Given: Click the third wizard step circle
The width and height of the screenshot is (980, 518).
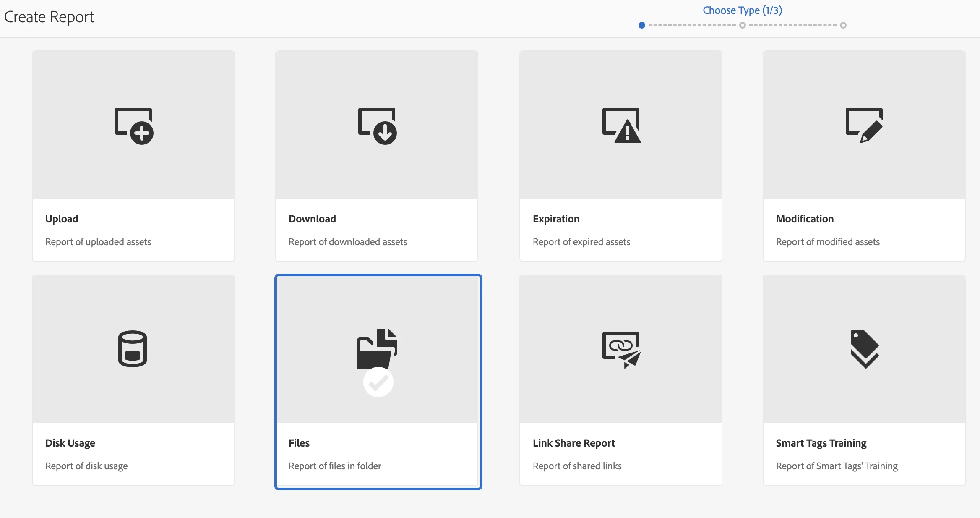Looking at the screenshot, I should [x=843, y=25].
